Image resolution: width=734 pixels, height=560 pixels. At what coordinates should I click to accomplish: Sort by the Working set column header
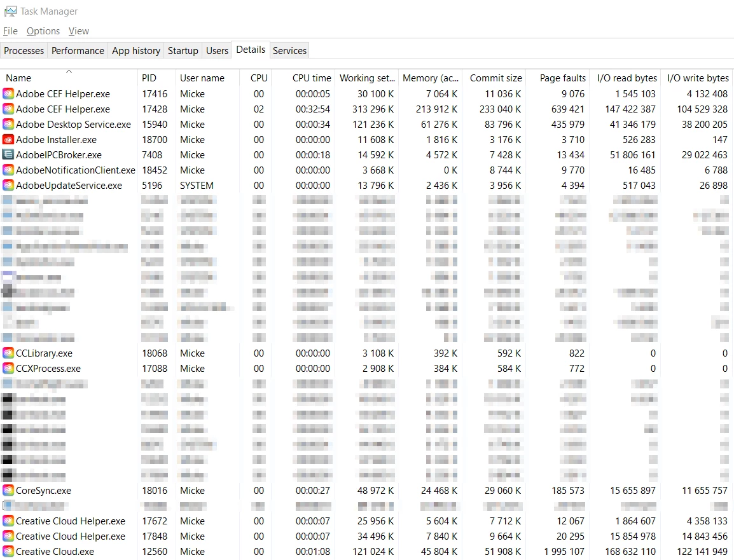367,78
